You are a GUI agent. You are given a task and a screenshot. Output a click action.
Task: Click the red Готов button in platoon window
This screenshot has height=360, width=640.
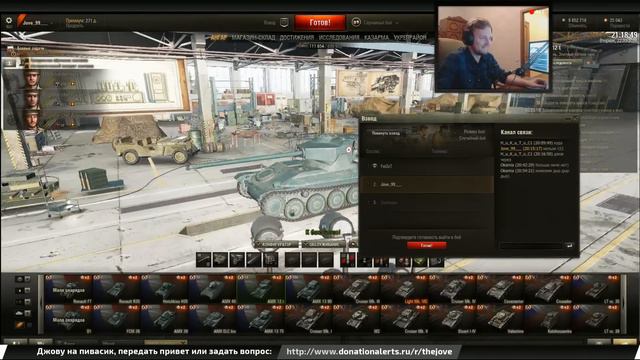click(x=426, y=245)
